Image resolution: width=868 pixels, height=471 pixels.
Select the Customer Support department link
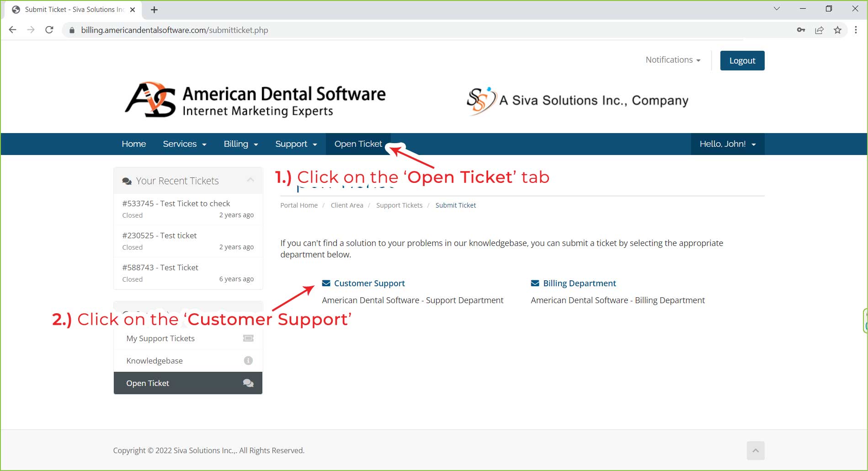369,284
